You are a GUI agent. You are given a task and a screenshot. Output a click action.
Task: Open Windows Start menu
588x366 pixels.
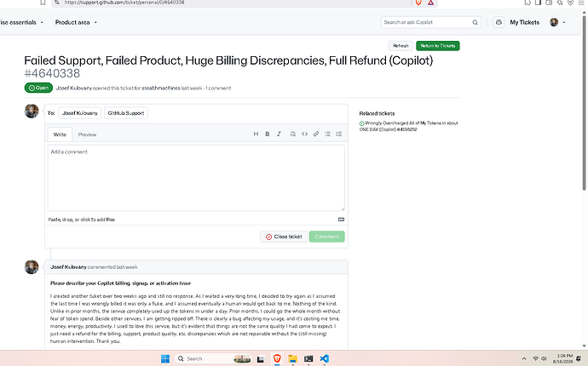click(165, 358)
